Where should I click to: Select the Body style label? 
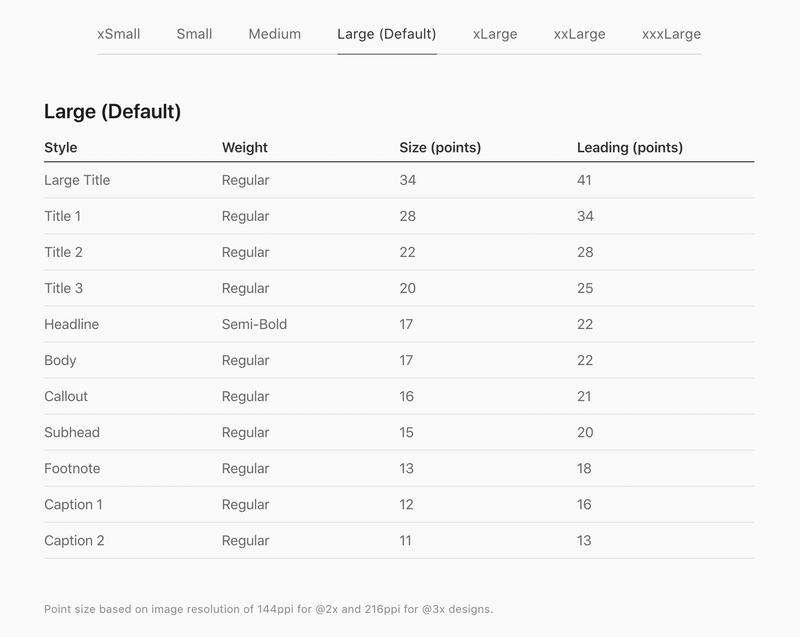60,361
